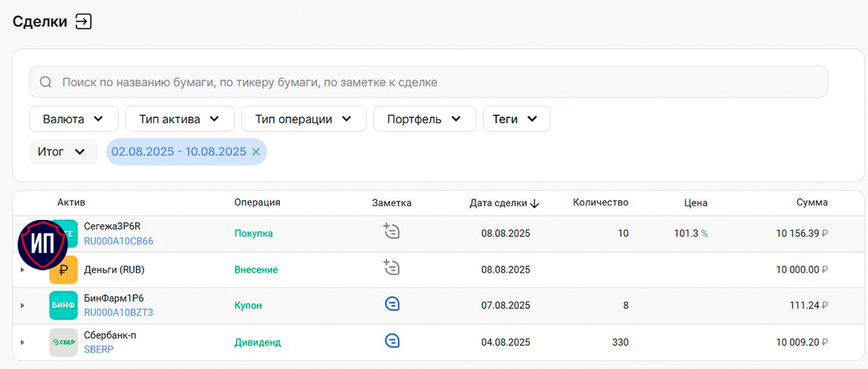Add a note to СегежаЗР6R purchase
The width and height of the screenshot is (868, 369).
391,232
